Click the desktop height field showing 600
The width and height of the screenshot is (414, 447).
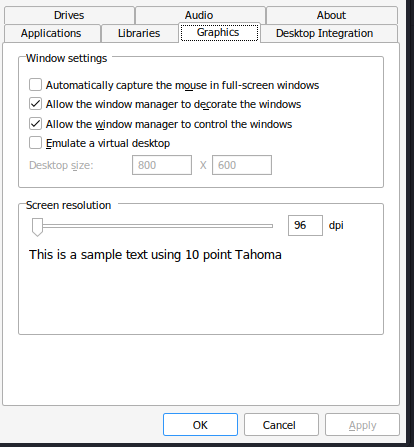pyautogui.click(x=242, y=165)
